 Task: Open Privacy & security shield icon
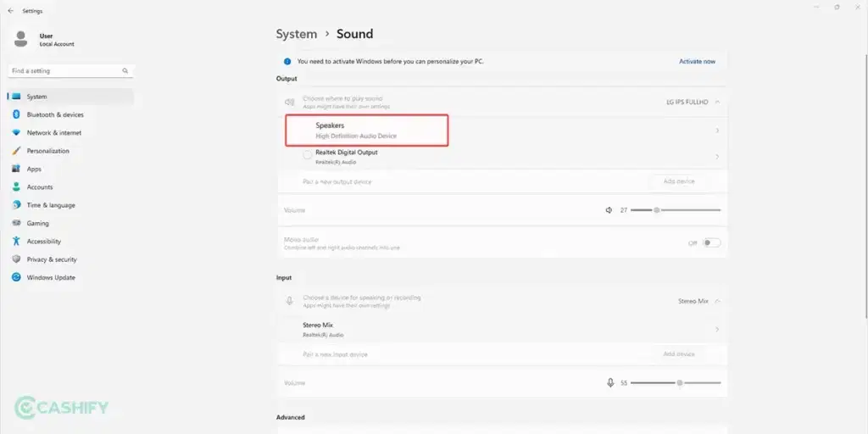pyautogui.click(x=16, y=259)
